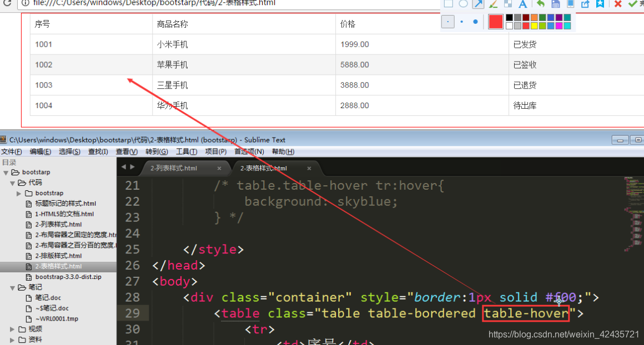Choose the smallest stroke size dot

[x=447, y=22]
